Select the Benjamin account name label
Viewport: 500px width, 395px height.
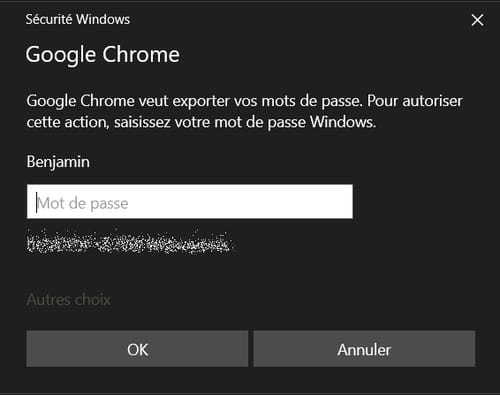(58, 162)
